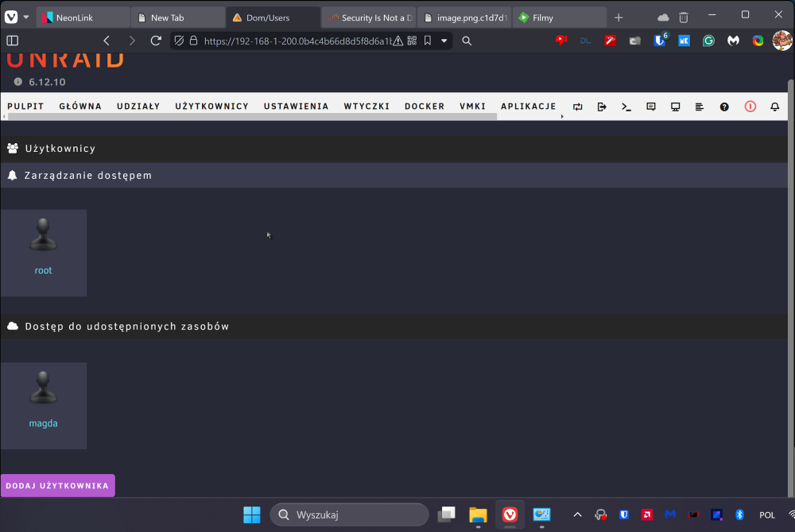This screenshot has width=795, height=532.
Task: Click the Vivaldi icon on the taskbar
Action: [x=510, y=515]
